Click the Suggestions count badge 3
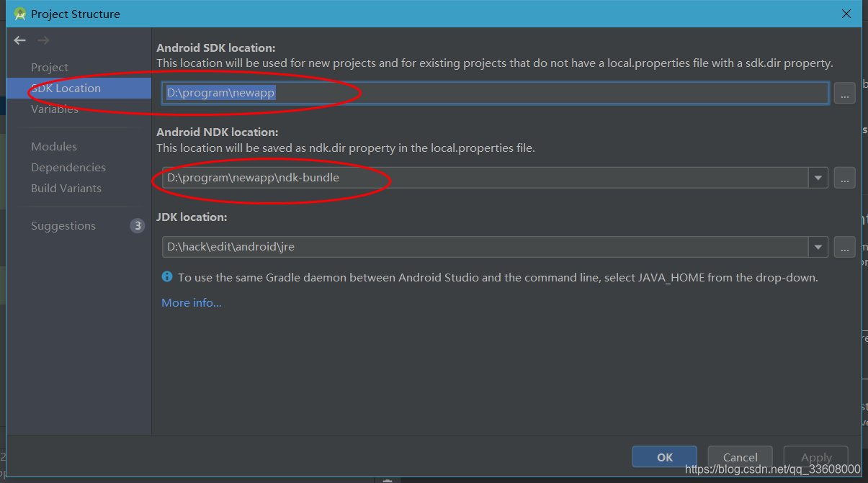This screenshot has height=483, width=868. (x=137, y=225)
